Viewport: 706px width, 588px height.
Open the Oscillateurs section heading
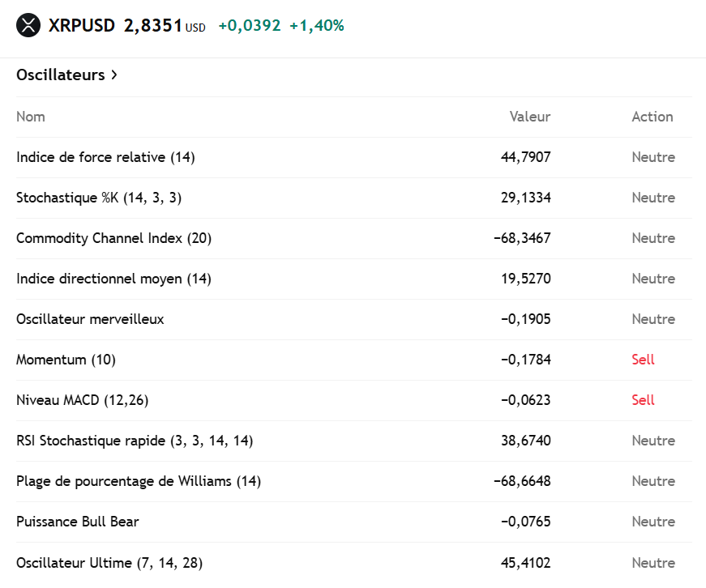pos(61,75)
